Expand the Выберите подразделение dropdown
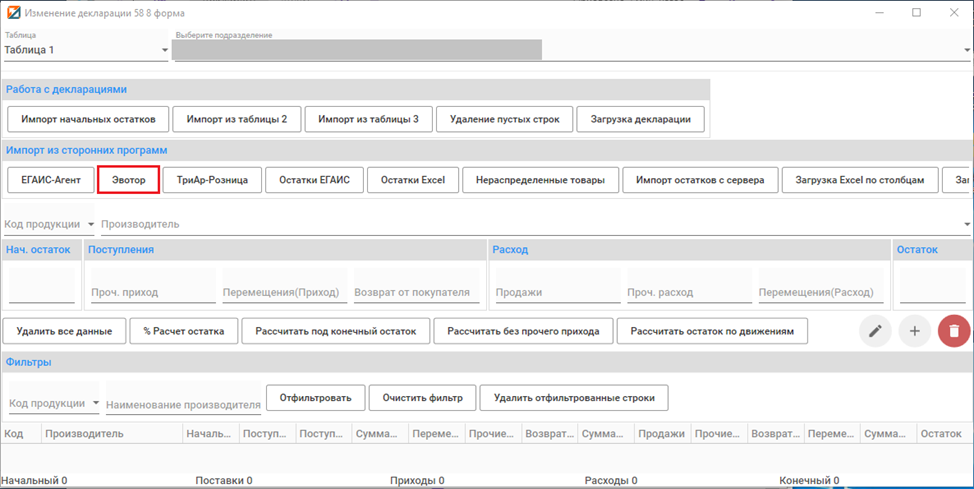Viewport: 974px width, 489px height. [967, 50]
